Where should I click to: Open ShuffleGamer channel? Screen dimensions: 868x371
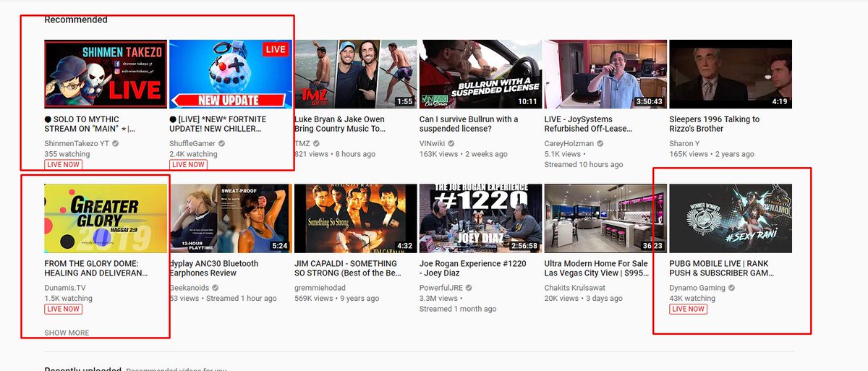(194, 143)
